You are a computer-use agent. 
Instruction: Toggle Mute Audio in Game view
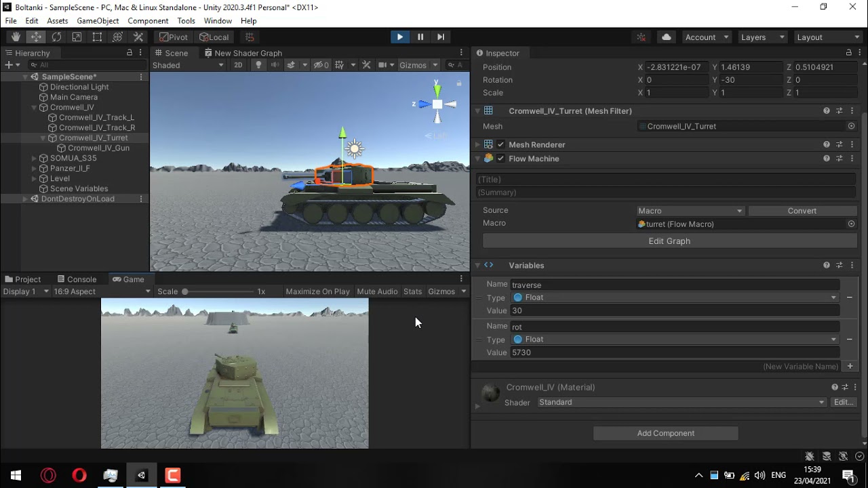point(377,291)
